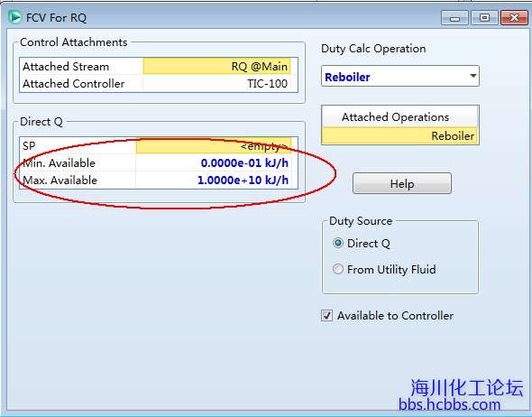Click the Attached Stream row label
This screenshot has width=532, height=417.
click(66, 66)
